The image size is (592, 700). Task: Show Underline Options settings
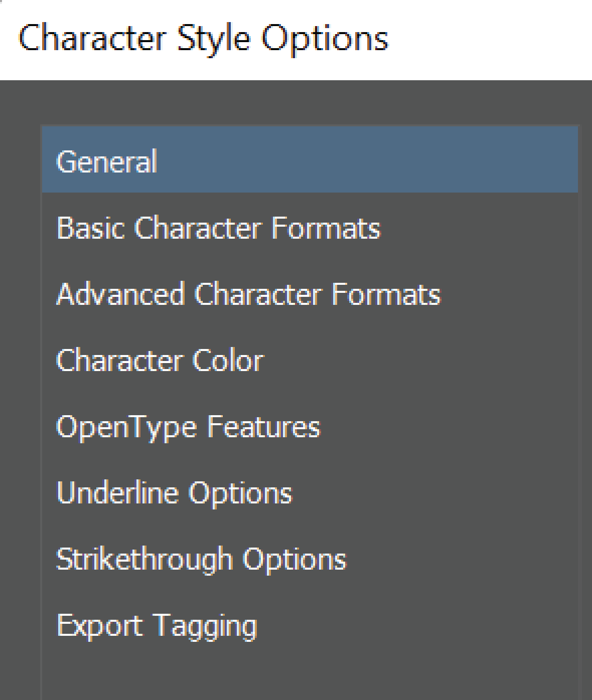(x=174, y=492)
